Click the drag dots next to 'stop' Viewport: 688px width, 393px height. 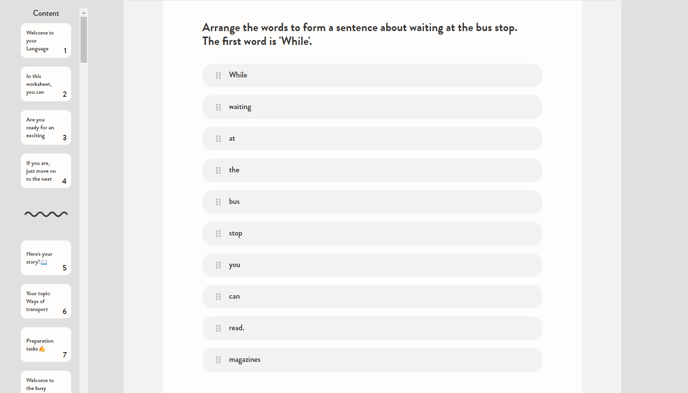218,233
